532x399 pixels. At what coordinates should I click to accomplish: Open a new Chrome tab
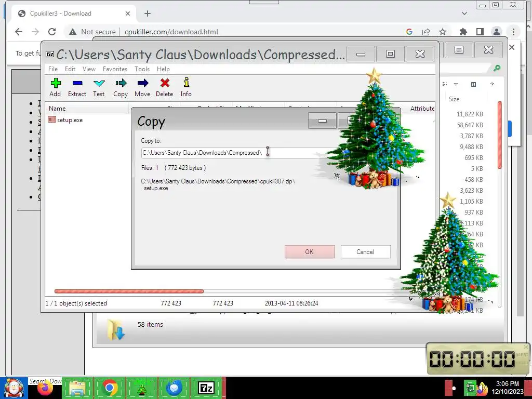pos(147,14)
